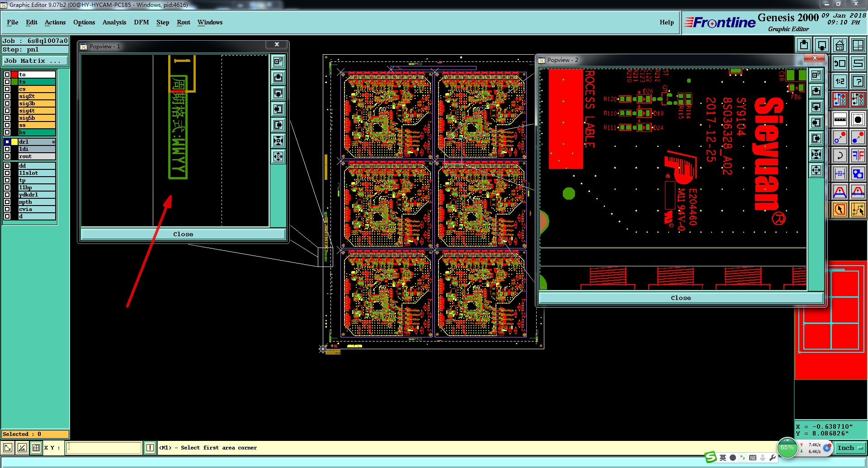This screenshot has height=468, width=868.
Task: Toggle checkbox for the 'npth' layer
Action: (x=7, y=202)
